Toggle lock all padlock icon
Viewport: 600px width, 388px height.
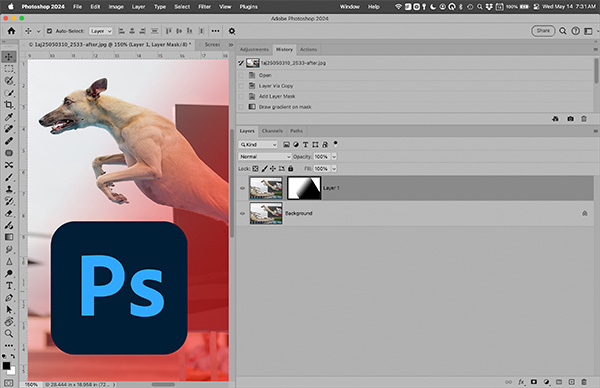pyautogui.click(x=291, y=168)
